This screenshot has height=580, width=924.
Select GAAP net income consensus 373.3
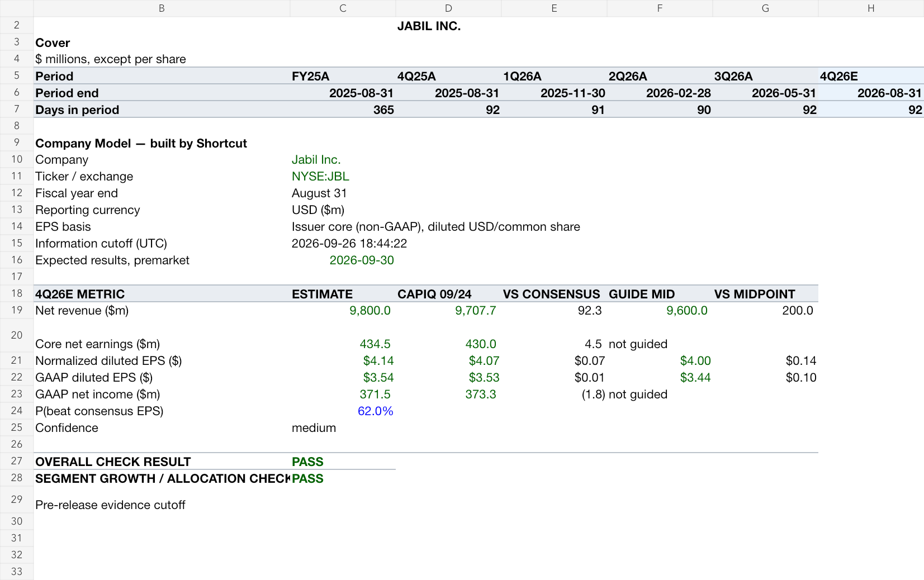[448, 394]
